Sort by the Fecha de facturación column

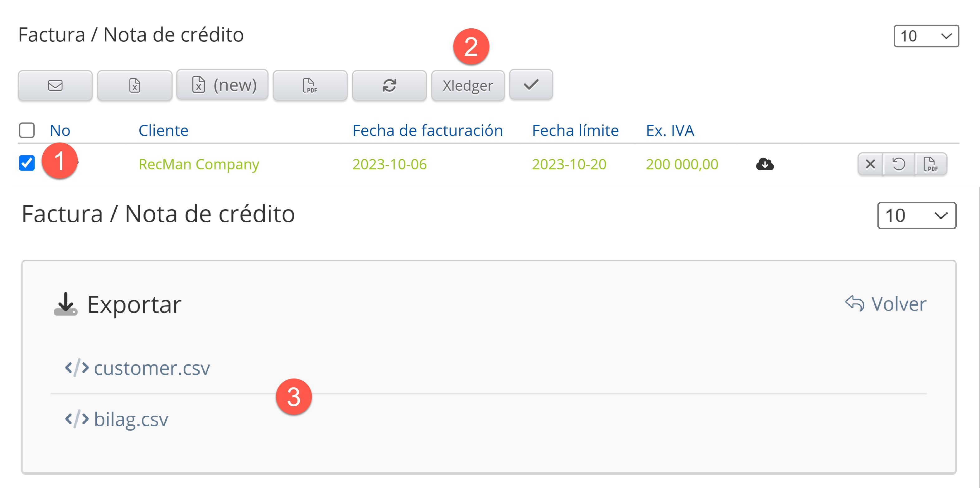click(427, 130)
